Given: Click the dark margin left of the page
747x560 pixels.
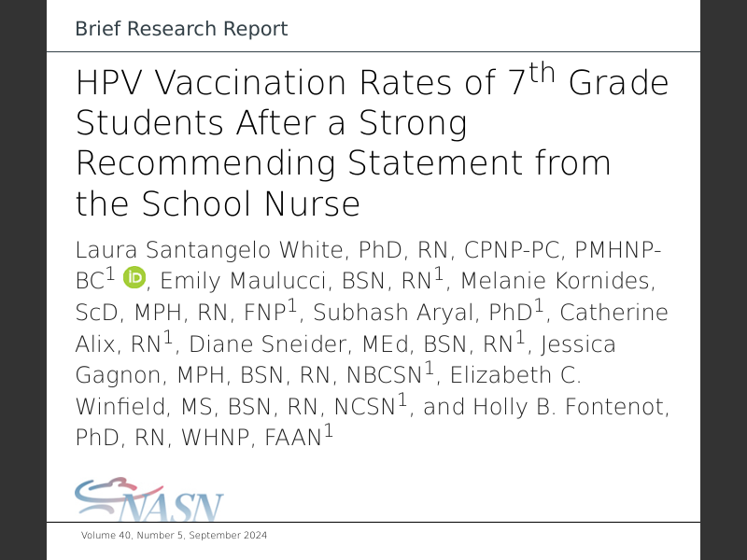Looking at the screenshot, I should pos(23,280).
